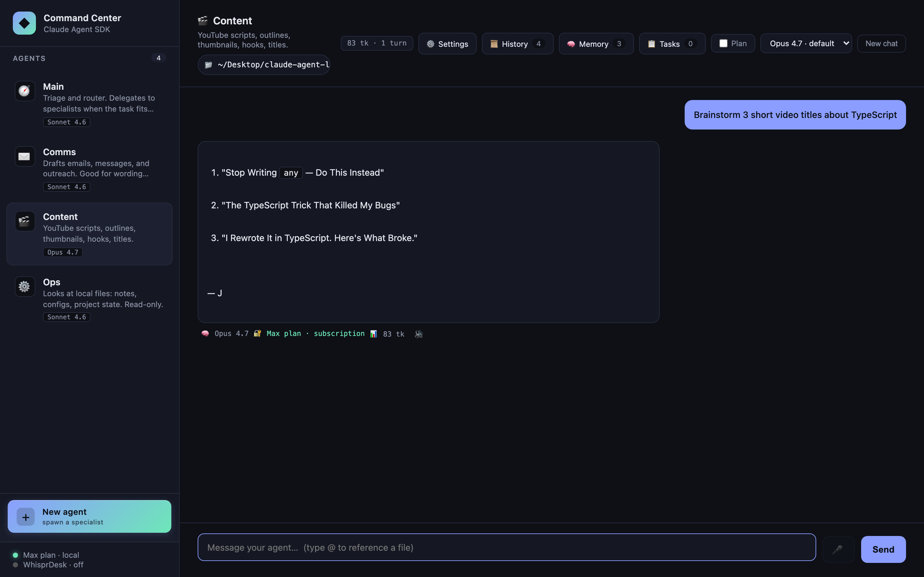Click New agent to spawn a specialist

click(89, 516)
